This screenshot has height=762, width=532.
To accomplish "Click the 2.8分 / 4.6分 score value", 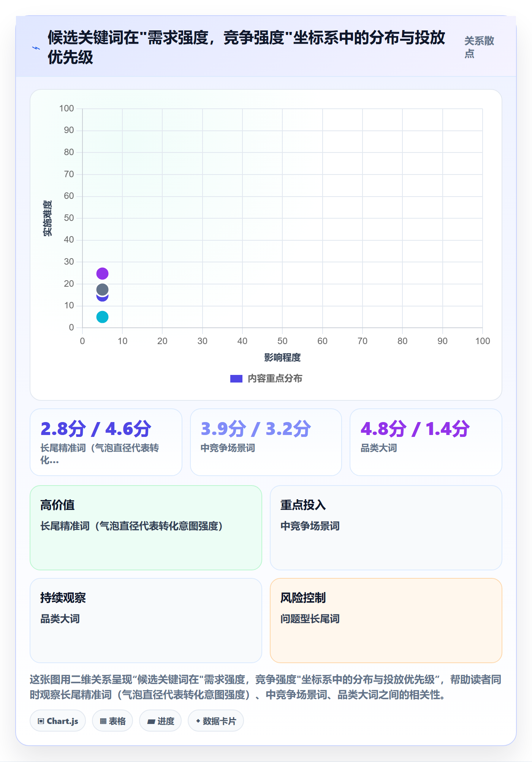I will [x=96, y=429].
